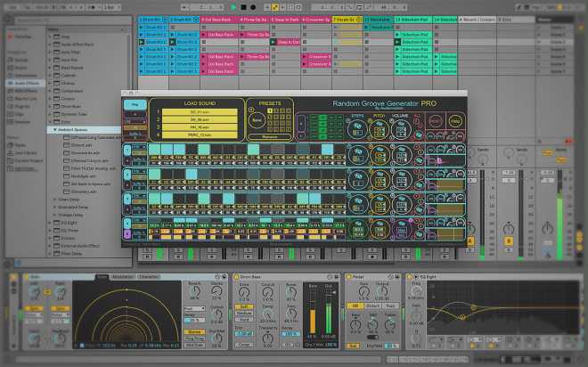Click Drum Buss hot-swap icon
This screenshot has width=588, height=367.
330,277
